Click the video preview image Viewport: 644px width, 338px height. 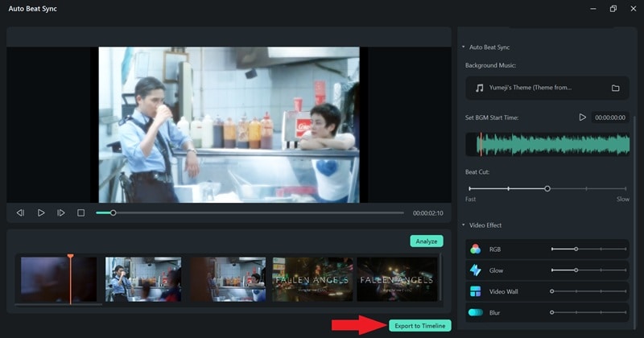(229, 125)
